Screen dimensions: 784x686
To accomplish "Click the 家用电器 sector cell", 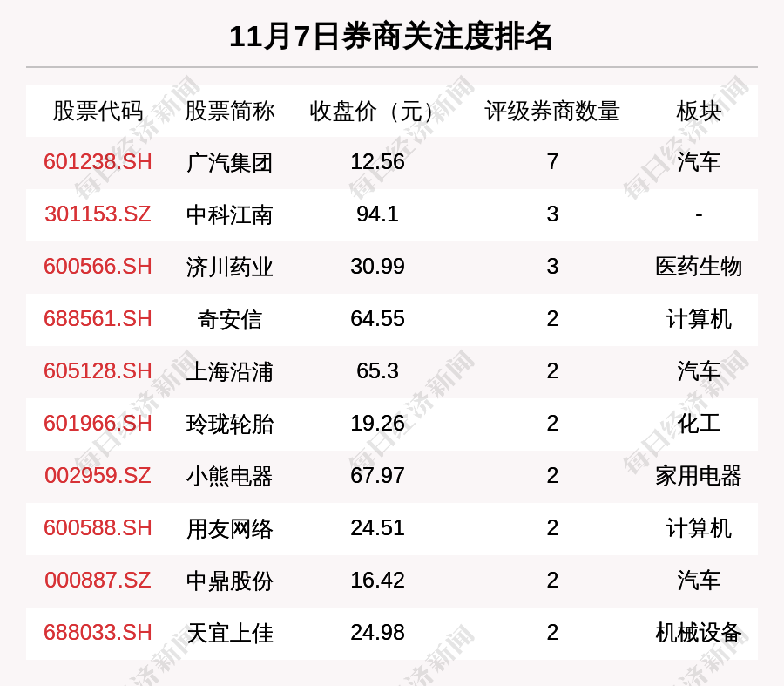I will (699, 476).
